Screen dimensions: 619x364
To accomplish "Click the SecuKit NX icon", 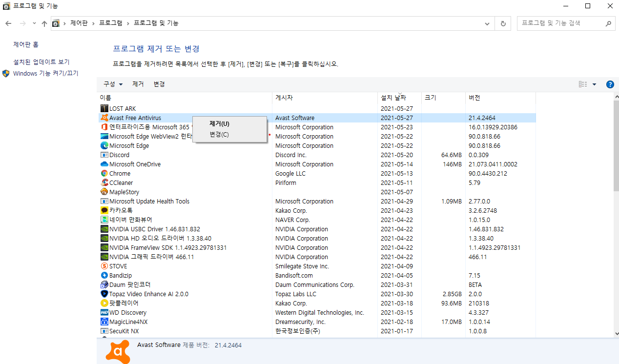I will click(104, 331).
